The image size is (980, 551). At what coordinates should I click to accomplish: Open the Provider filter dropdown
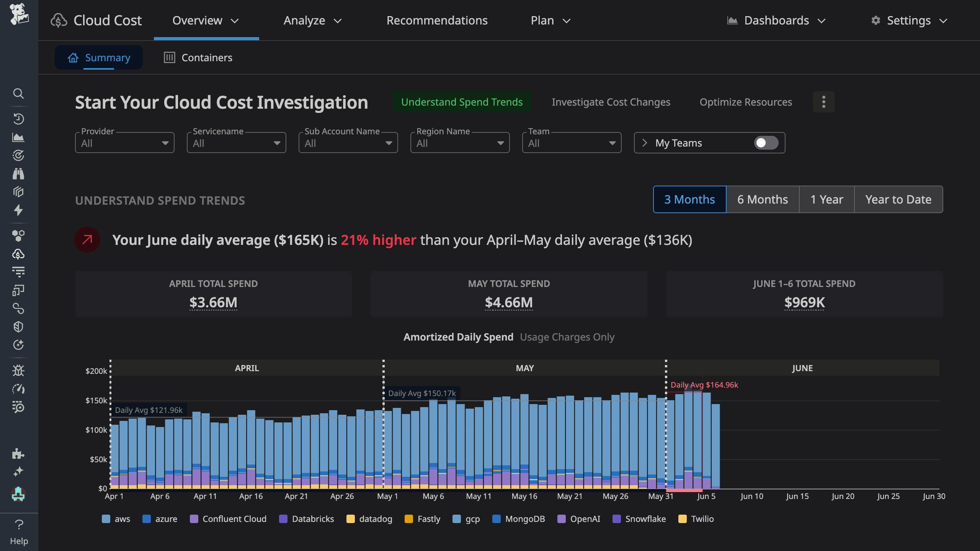[x=124, y=143]
